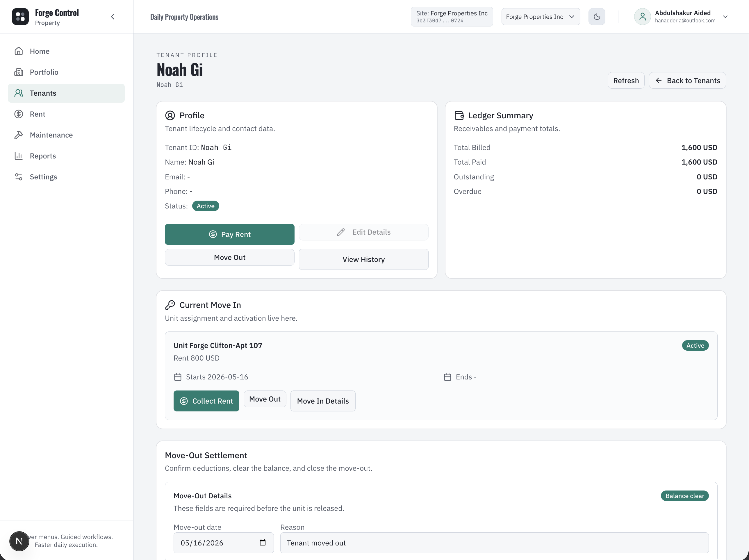
Task: Select Tenants in the sidebar
Action: click(66, 93)
